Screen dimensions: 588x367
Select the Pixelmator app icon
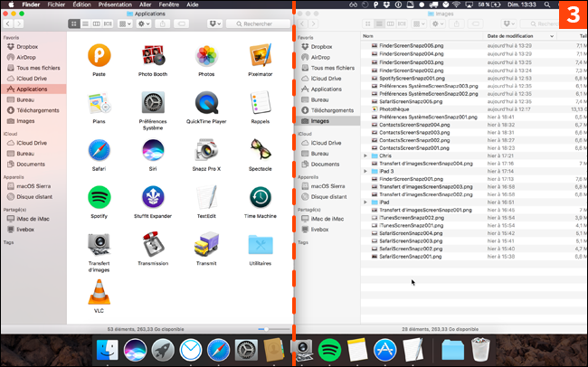pyautogui.click(x=261, y=55)
